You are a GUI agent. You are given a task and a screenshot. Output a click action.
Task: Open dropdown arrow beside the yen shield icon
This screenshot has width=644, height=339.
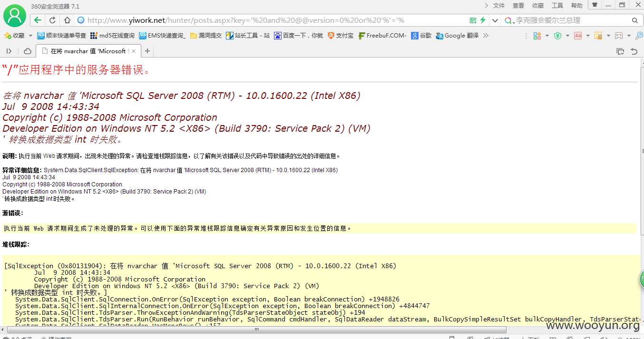(567, 36)
